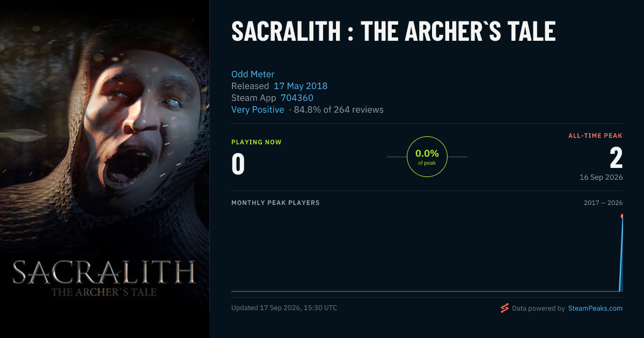
Task: Click the blue spike in monthly chart
Action: tap(621, 255)
